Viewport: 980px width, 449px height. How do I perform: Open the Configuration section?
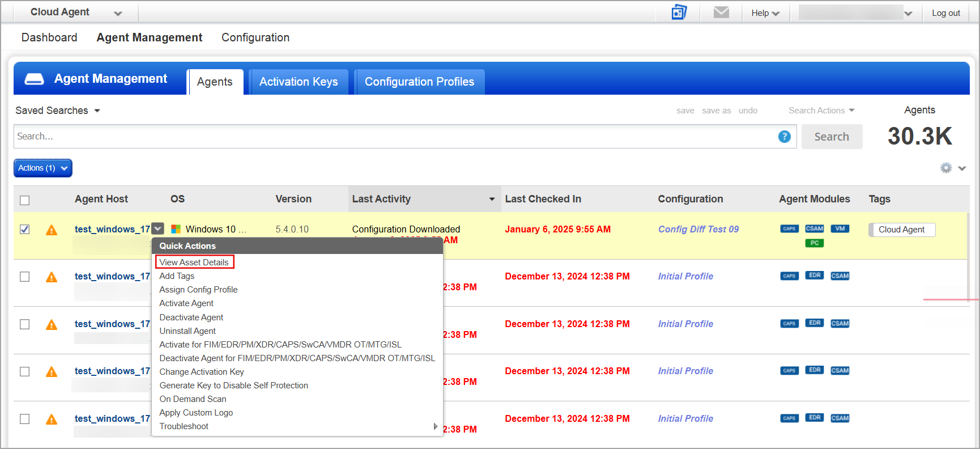pos(255,37)
